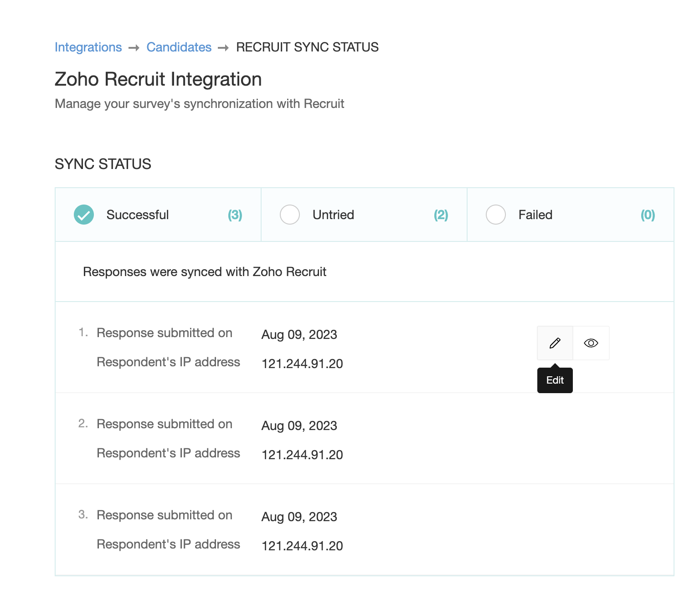This screenshot has width=700, height=615.
Task: Open the Integrations breadcrumb link
Action: point(88,47)
